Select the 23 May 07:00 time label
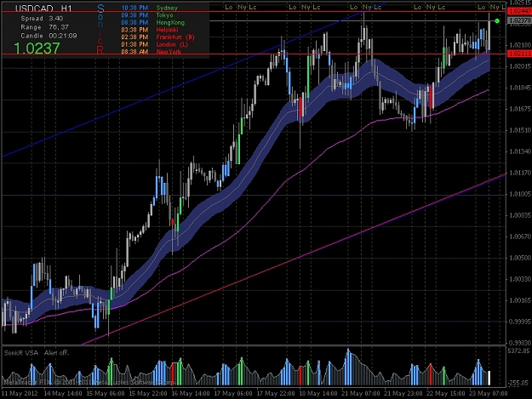 [x=489, y=394]
